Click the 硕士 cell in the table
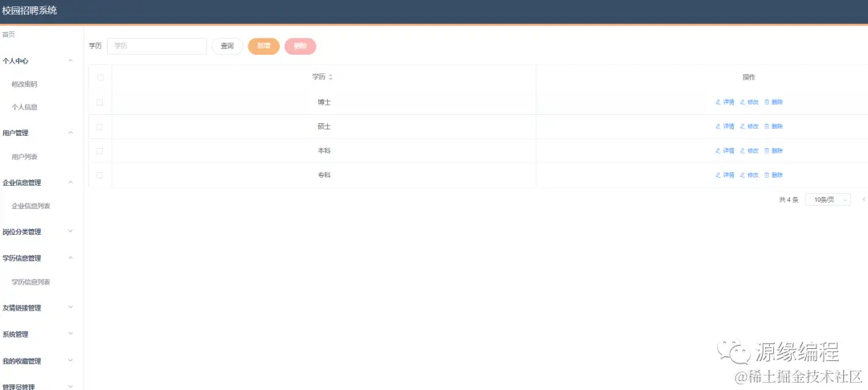868x390 pixels. pyautogui.click(x=325, y=126)
